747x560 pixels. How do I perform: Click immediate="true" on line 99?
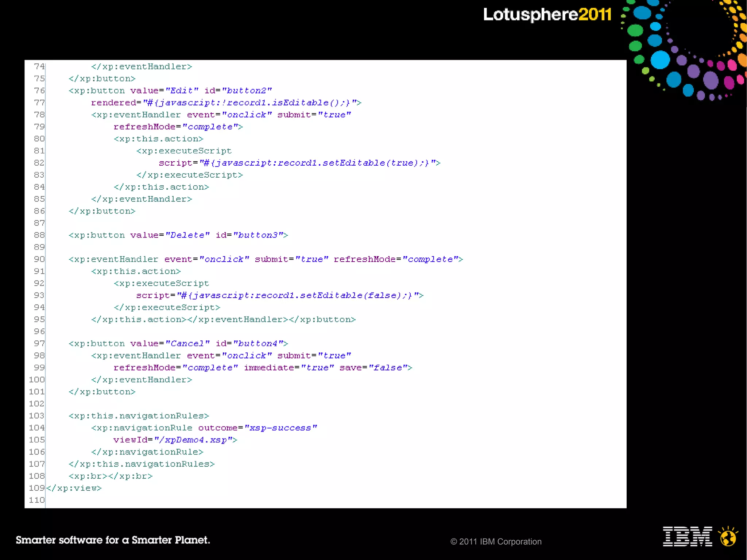[289, 367]
